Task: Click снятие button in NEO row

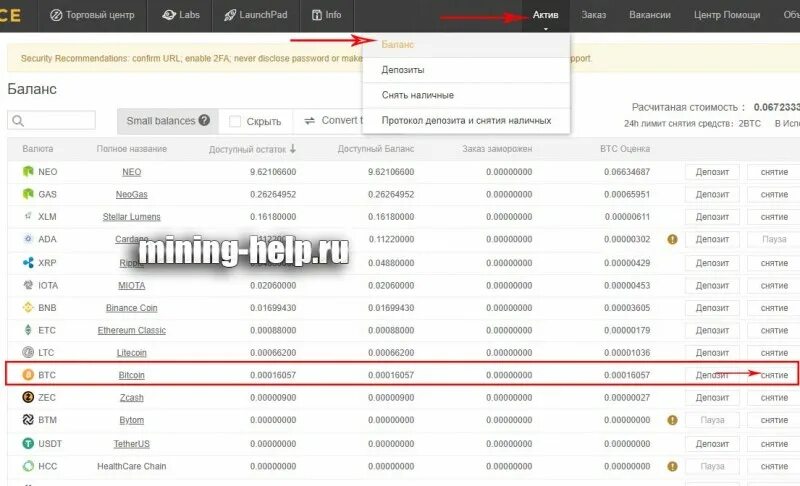Action: pyautogui.click(x=774, y=172)
